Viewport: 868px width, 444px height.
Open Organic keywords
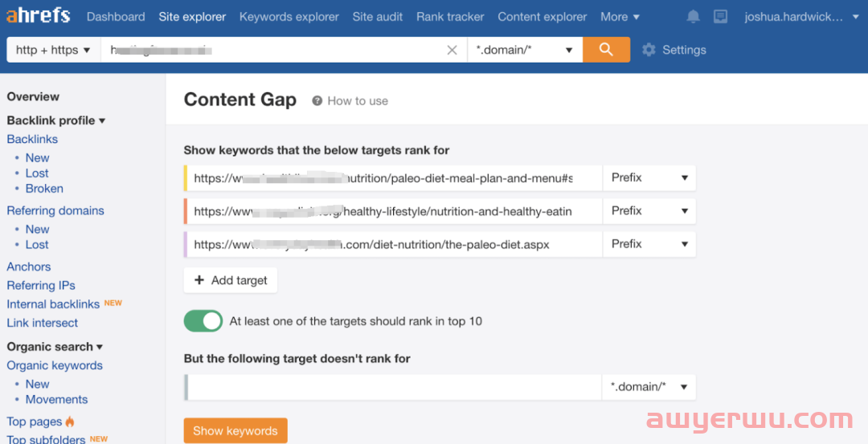tap(55, 365)
